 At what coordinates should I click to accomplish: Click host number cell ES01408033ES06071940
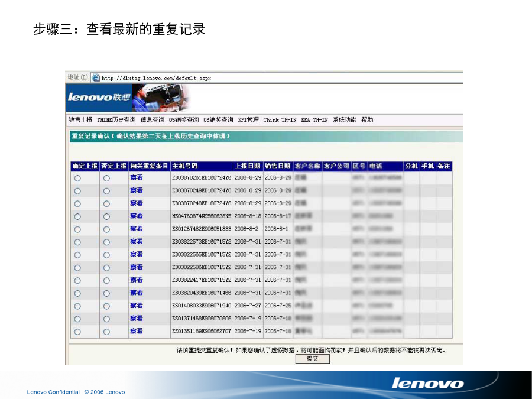pyautogui.click(x=202, y=306)
